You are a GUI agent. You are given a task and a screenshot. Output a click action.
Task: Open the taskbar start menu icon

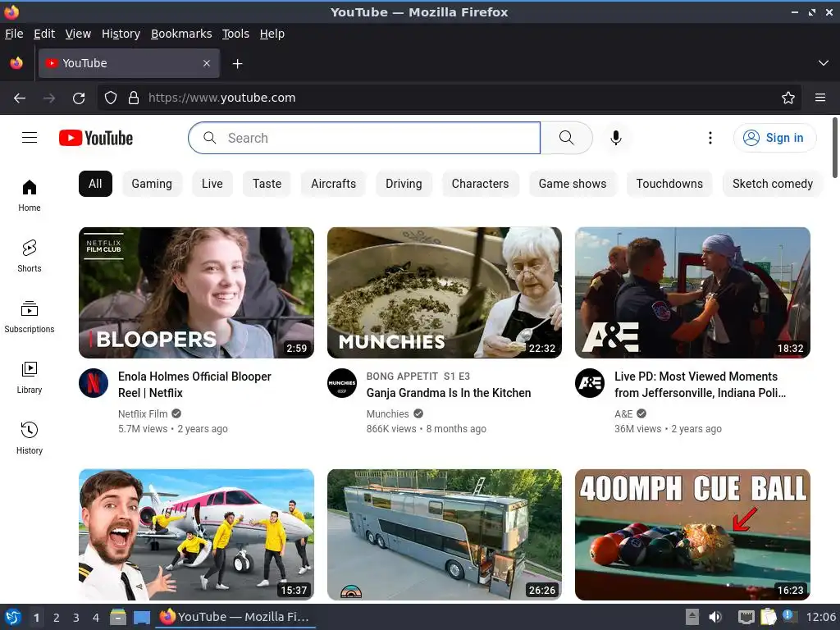point(13,617)
